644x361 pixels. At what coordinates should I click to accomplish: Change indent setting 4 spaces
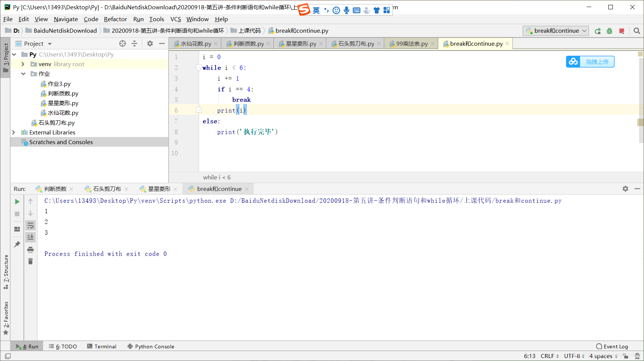(603, 356)
